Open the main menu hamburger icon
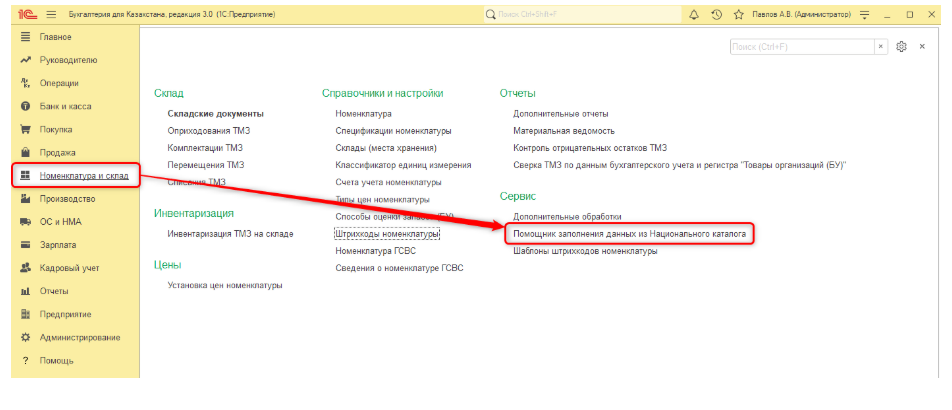 [x=50, y=15]
